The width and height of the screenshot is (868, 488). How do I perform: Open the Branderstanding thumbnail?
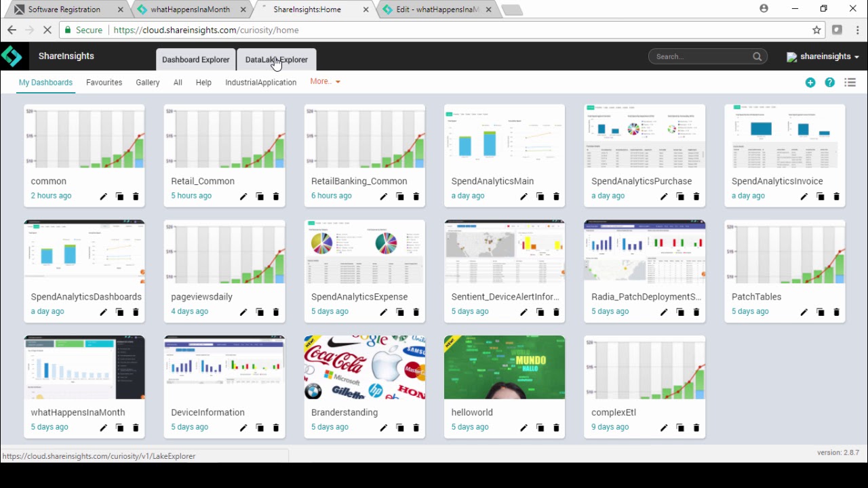pyautogui.click(x=365, y=367)
